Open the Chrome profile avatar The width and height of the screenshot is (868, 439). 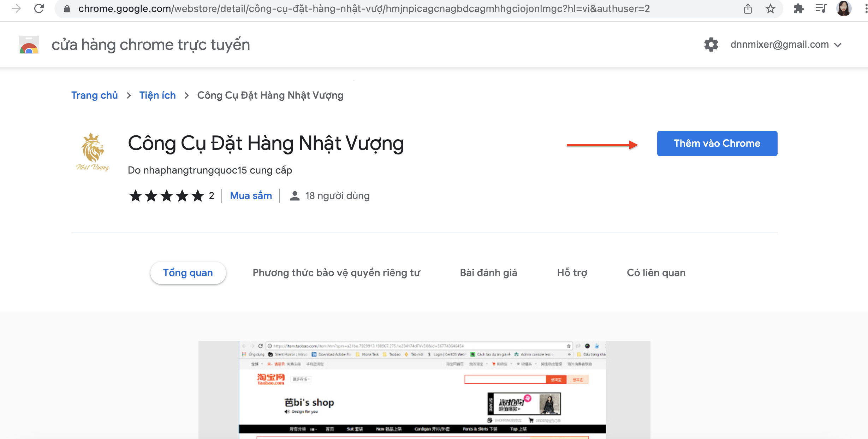[x=844, y=8]
